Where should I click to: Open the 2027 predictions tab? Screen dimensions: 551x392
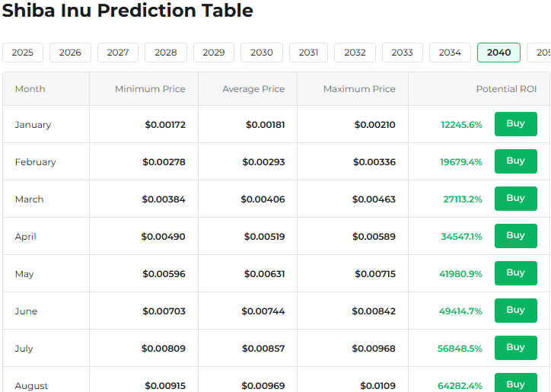coord(118,53)
